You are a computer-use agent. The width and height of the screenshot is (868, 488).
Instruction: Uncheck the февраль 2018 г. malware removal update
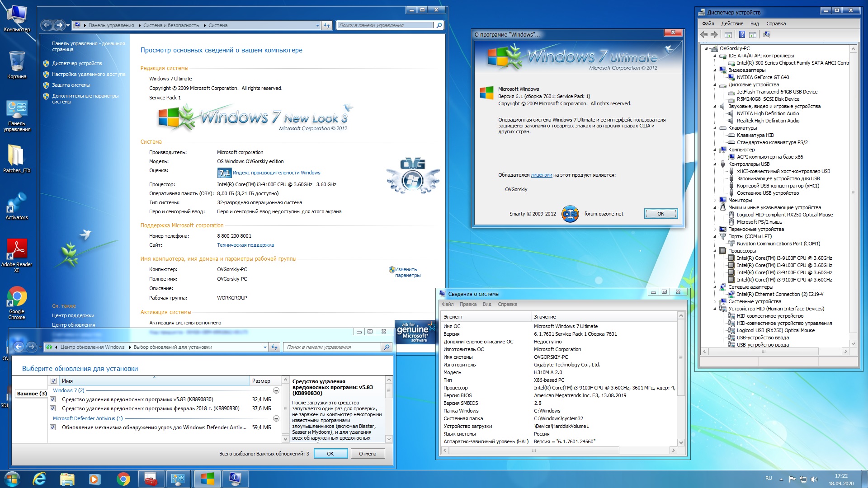click(53, 408)
